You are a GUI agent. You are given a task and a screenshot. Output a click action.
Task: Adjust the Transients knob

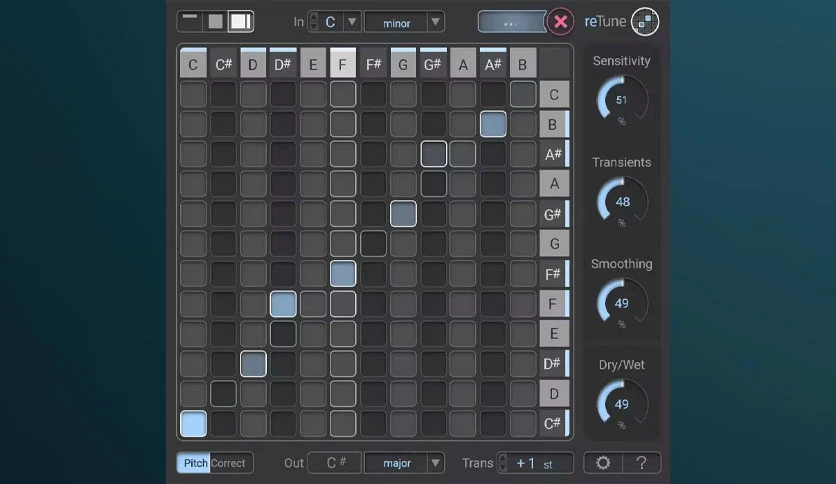click(x=622, y=201)
